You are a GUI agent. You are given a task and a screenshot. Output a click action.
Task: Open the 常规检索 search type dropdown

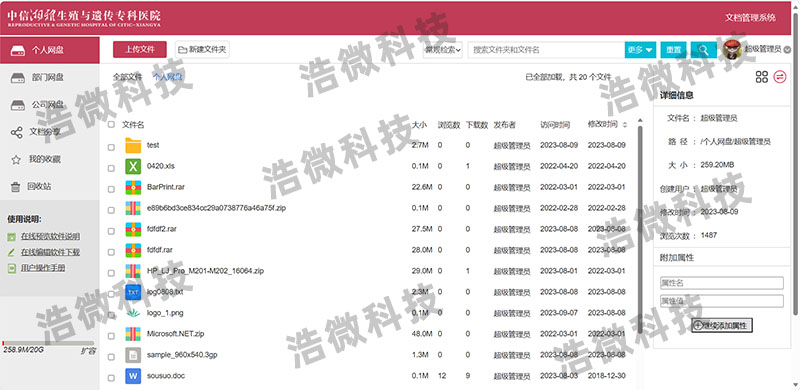pos(443,50)
